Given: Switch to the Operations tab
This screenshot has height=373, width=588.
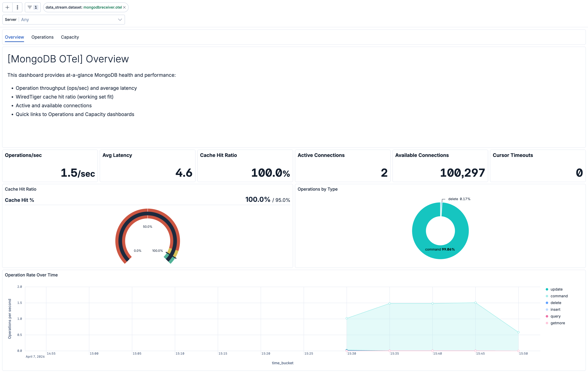Looking at the screenshot, I should (42, 37).
